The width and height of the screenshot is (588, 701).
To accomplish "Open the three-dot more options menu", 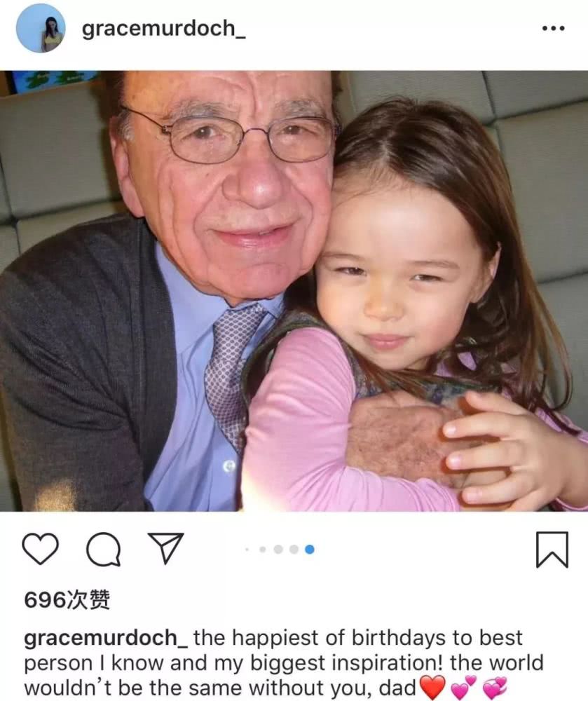I will tap(553, 28).
